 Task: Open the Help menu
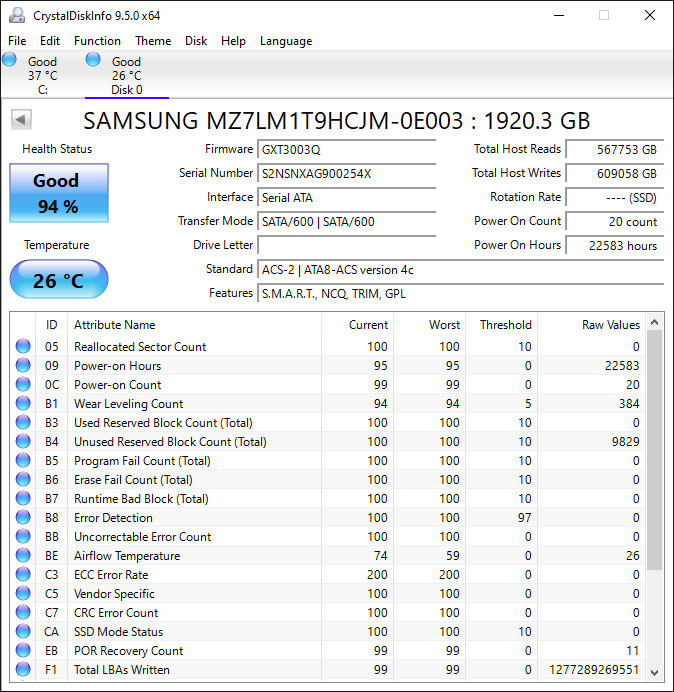233,41
